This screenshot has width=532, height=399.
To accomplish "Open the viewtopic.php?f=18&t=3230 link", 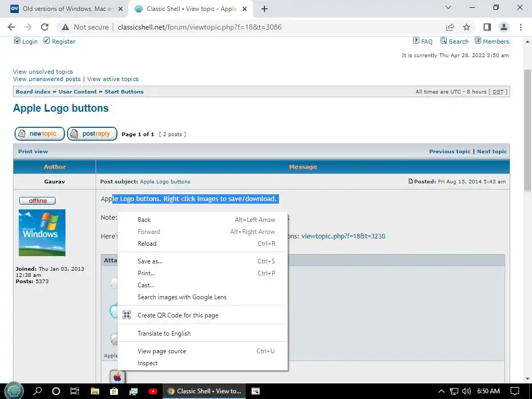I will tap(343, 236).
